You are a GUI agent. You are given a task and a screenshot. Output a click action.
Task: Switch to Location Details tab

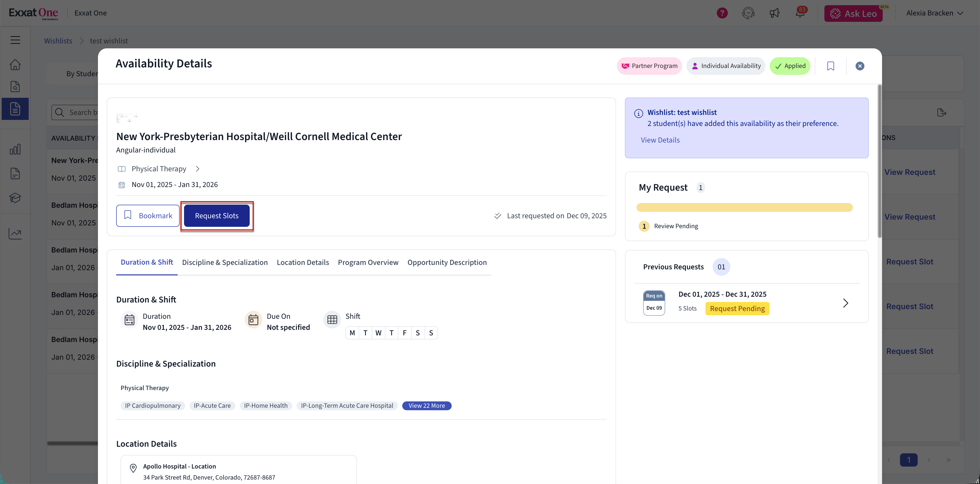tap(302, 262)
